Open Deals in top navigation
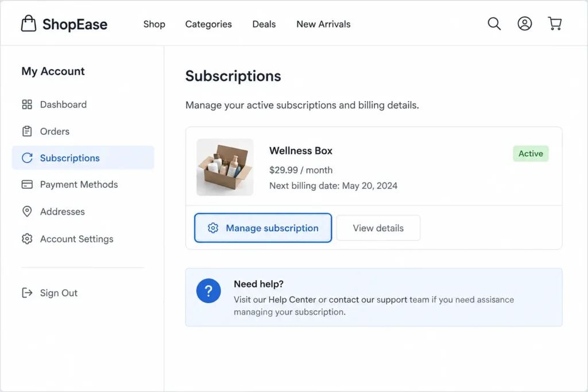 pos(264,24)
